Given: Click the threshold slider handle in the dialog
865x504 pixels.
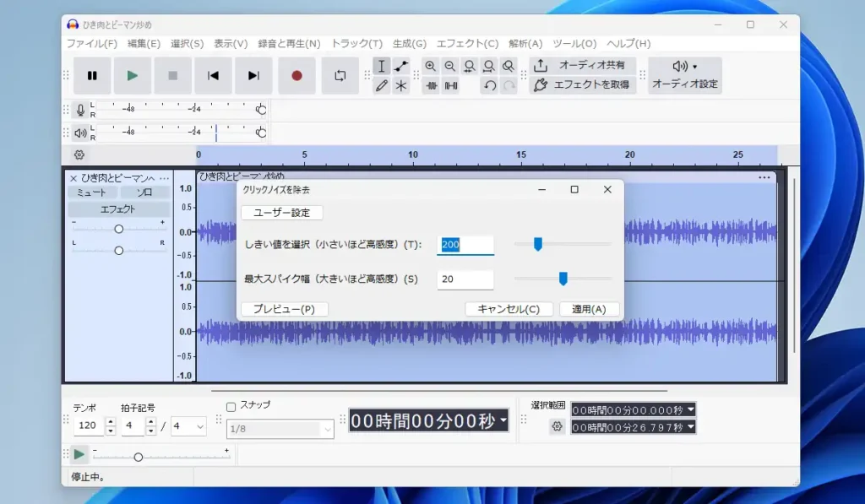Looking at the screenshot, I should 537,244.
